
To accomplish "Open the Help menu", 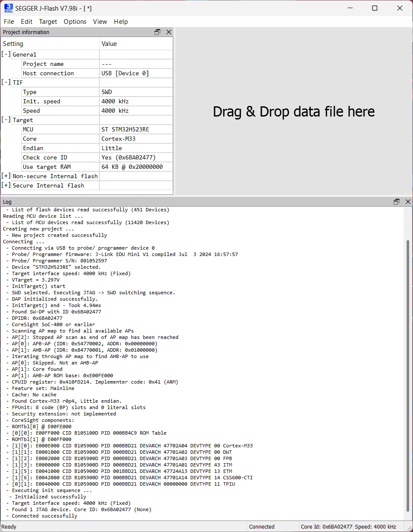I will tap(121, 22).
